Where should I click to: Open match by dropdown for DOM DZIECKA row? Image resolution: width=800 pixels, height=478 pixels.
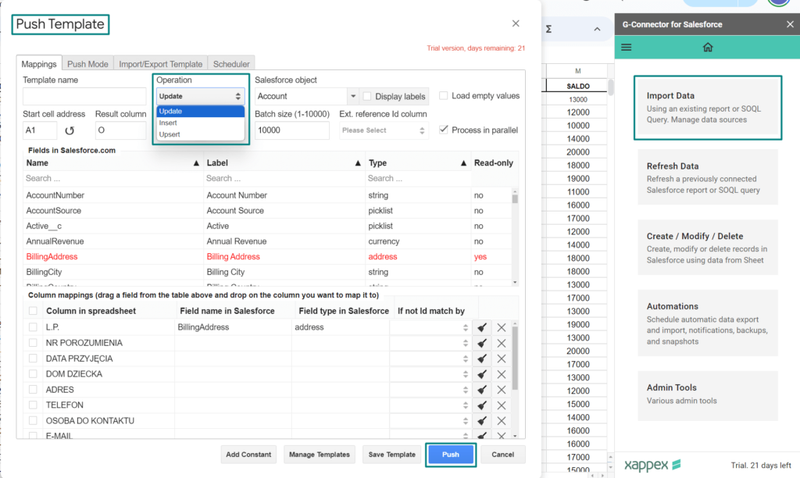[430, 374]
